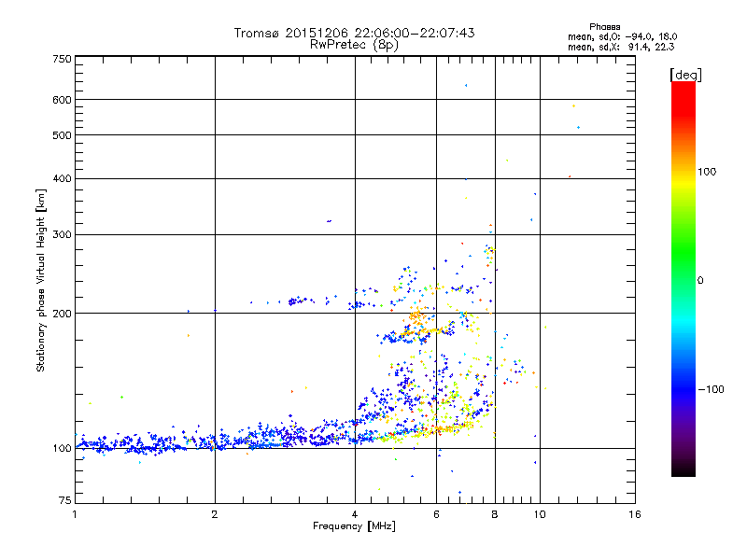Click the x-axis tick label "2"

click(215, 514)
